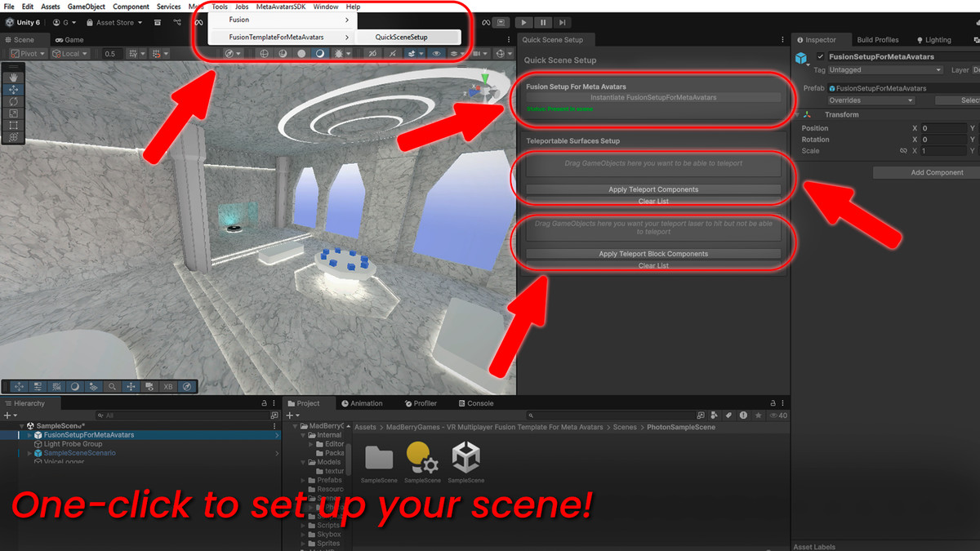Click Instantiate FusionSetupForMetaAvatars button
The height and width of the screenshot is (551, 980).
tap(653, 97)
